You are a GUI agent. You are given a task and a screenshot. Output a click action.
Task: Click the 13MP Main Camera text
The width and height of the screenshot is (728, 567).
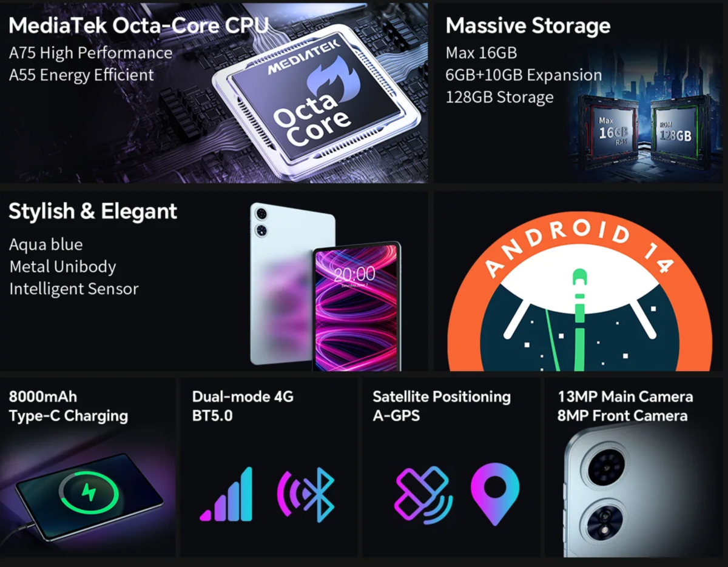pyautogui.click(x=625, y=397)
